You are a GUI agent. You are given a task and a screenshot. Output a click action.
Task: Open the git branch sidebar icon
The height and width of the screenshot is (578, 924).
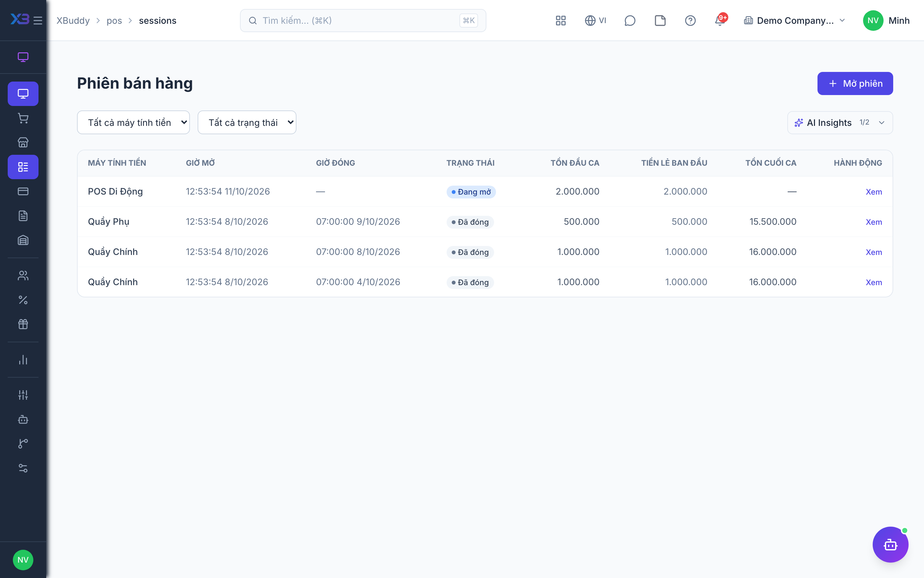pyautogui.click(x=23, y=444)
